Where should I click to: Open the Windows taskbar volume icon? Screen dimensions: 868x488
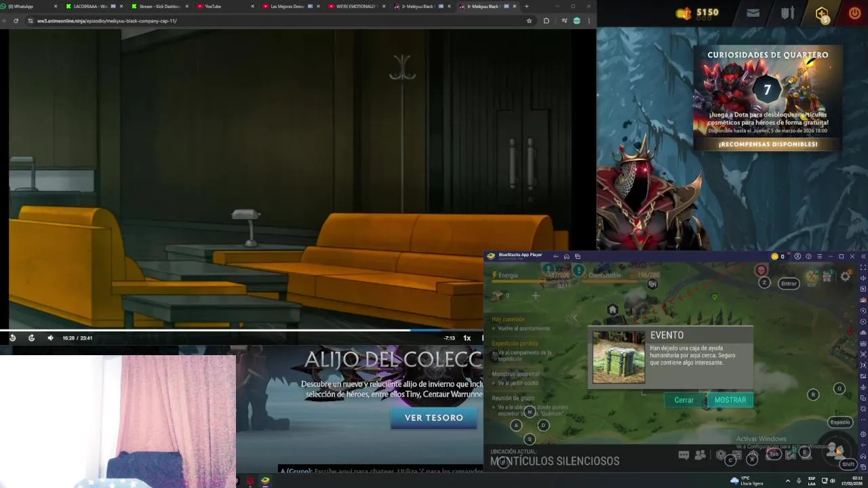click(832, 481)
